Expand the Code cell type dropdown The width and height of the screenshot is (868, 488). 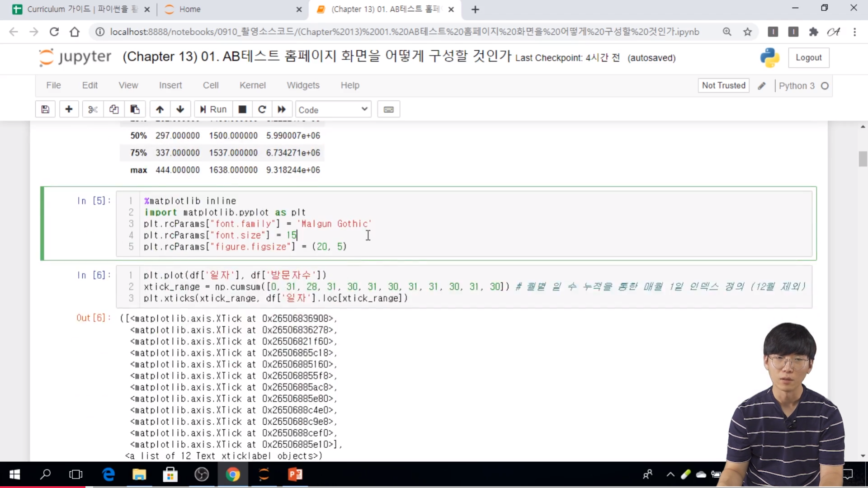(x=333, y=109)
